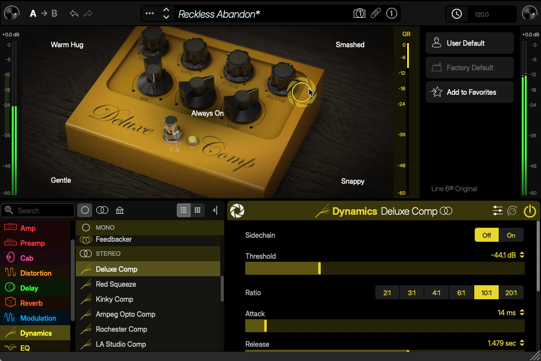541x361 pixels.
Task: Click the Release knob on the pedal
Action: (x=283, y=79)
